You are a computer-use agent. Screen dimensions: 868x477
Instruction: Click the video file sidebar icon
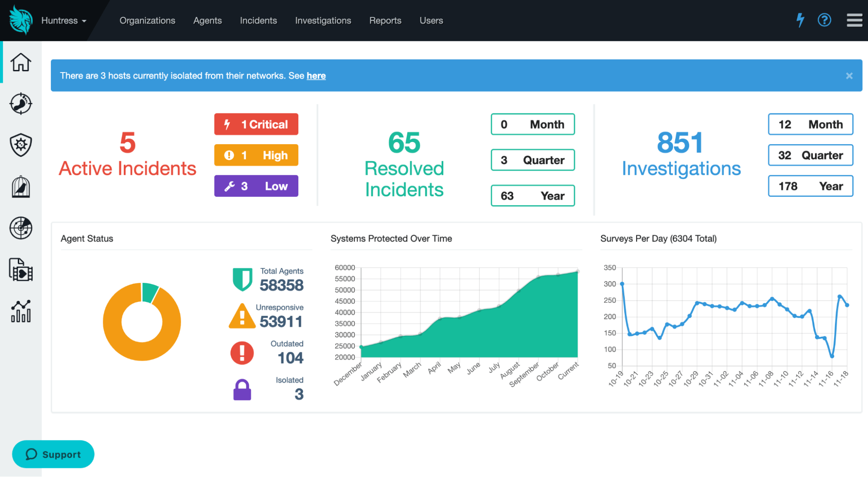click(x=21, y=270)
